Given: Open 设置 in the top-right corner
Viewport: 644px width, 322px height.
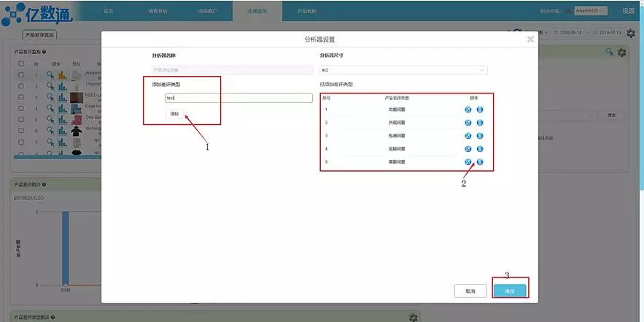Looking at the screenshot, I should coord(629,11).
